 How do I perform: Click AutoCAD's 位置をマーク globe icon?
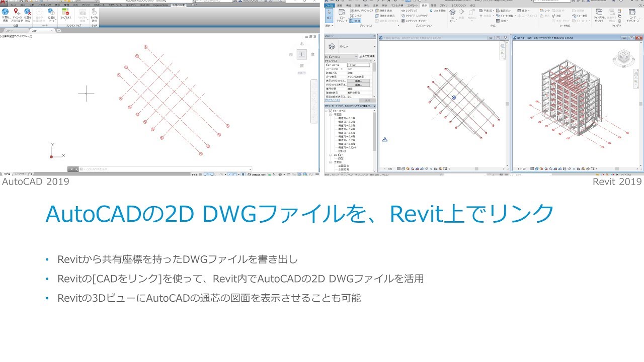[x=51, y=14]
